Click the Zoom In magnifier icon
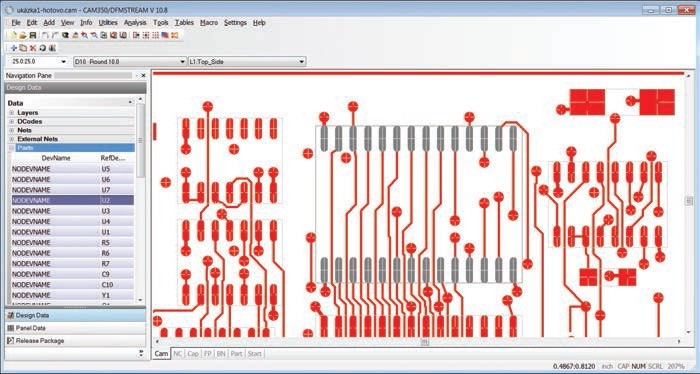700x374 pixels. 84,35
